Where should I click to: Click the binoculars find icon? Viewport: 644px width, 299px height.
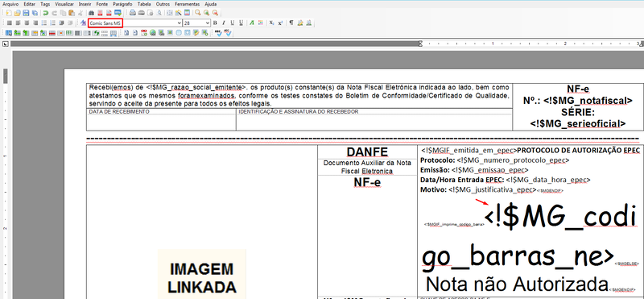(91, 13)
